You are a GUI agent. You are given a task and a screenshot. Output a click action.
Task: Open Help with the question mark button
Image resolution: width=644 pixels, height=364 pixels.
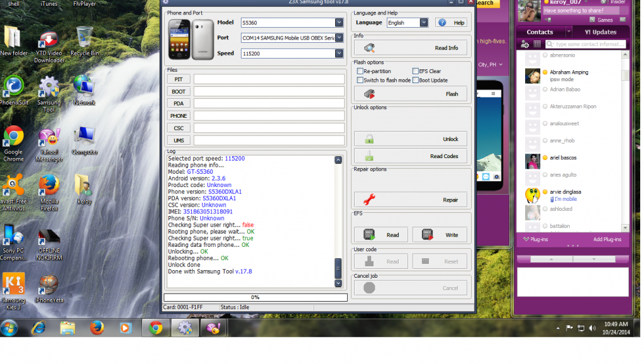coord(452,23)
